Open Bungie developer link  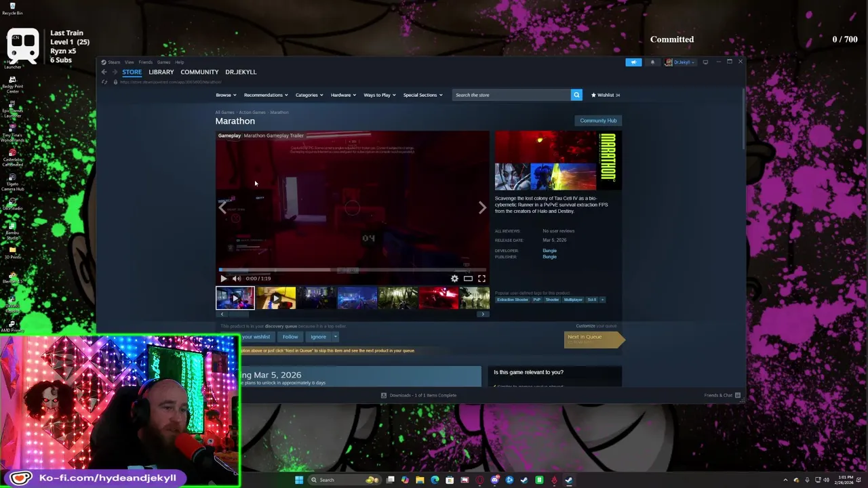[549, 251]
